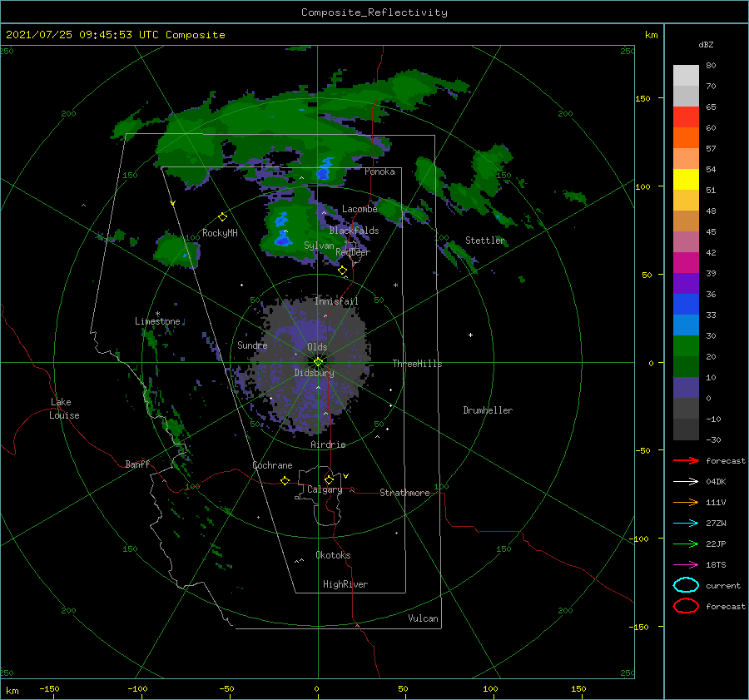Click the Vulcan label
This screenshot has width=749, height=700.
(424, 618)
